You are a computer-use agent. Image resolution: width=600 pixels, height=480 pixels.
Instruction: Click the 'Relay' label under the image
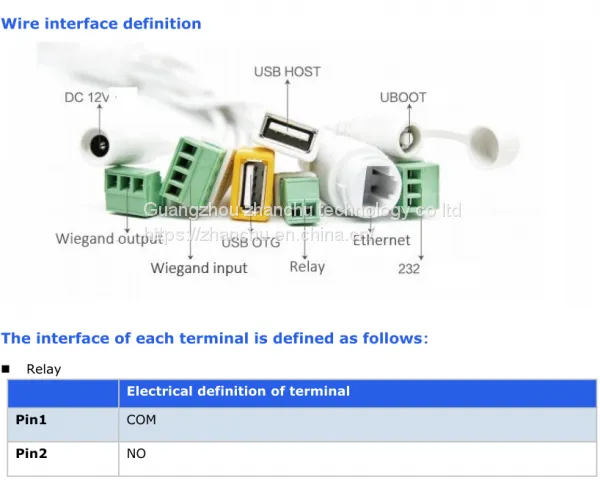point(307,267)
